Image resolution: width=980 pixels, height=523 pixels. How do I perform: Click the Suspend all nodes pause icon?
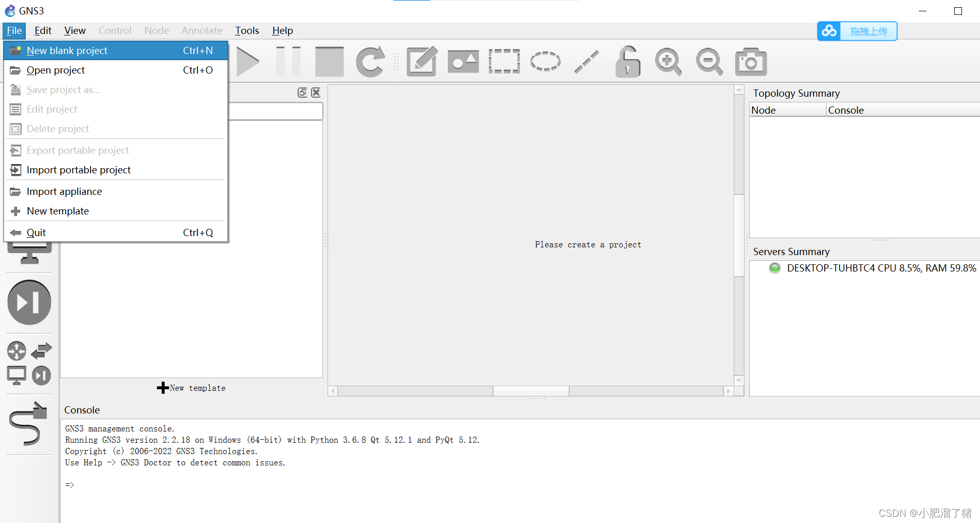tap(288, 62)
